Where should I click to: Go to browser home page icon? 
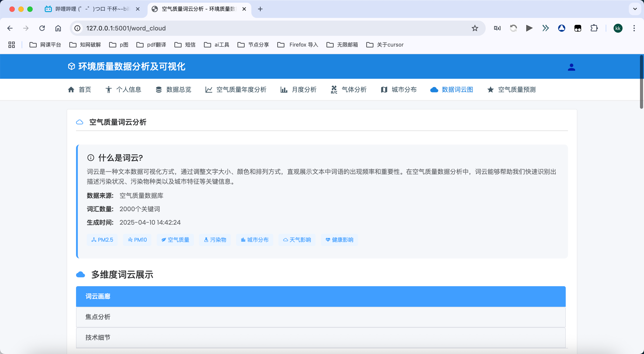click(x=58, y=28)
